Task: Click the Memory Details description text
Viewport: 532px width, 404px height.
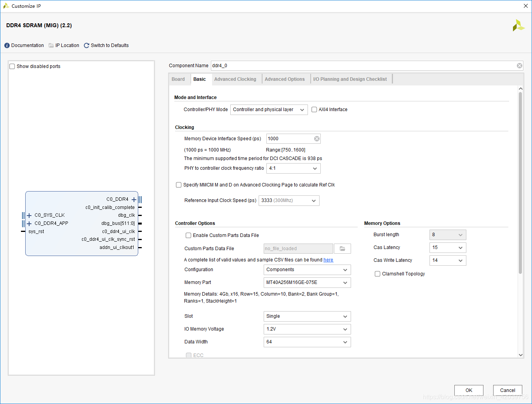Action: [x=261, y=298]
